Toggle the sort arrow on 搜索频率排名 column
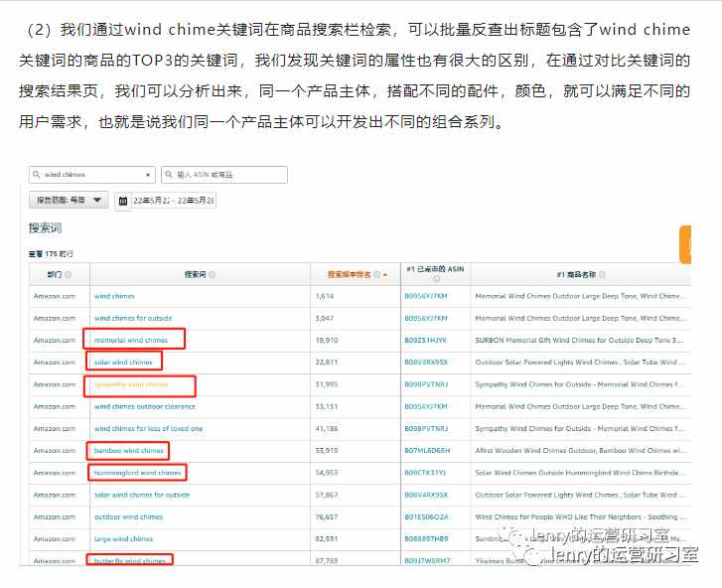Screen dimensions: 722x588 coord(385,275)
